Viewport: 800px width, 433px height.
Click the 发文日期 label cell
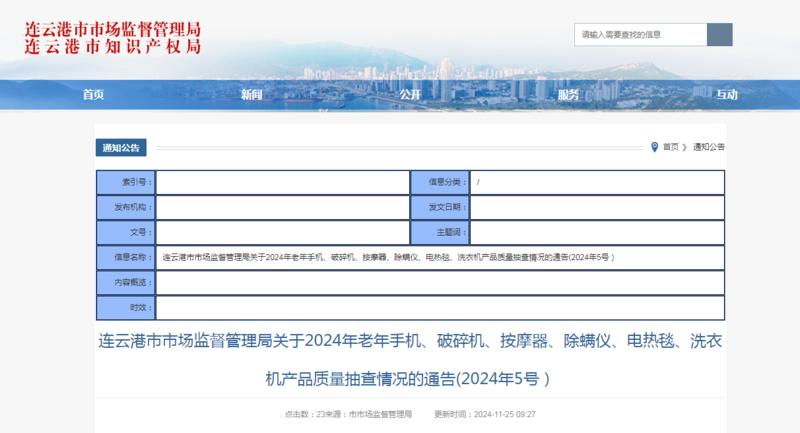click(x=440, y=207)
